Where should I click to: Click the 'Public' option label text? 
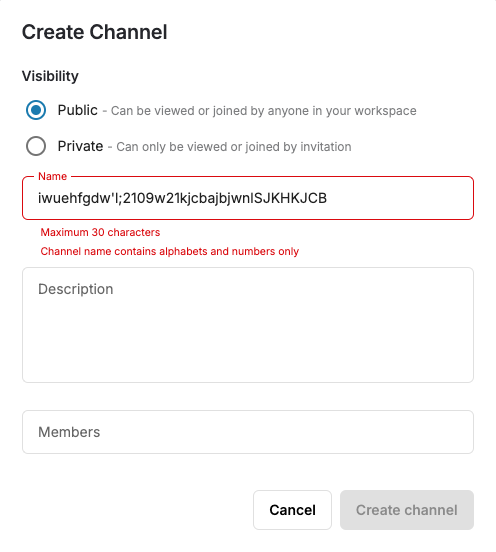pyautogui.click(x=77, y=110)
